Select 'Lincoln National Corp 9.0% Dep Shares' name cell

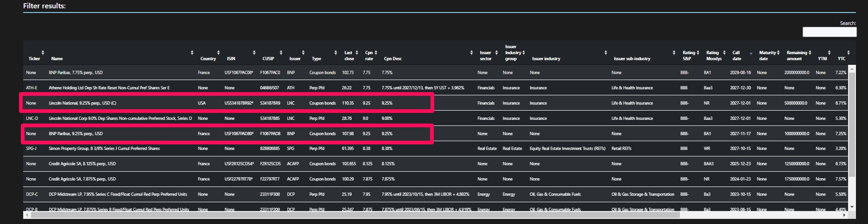(x=120, y=118)
